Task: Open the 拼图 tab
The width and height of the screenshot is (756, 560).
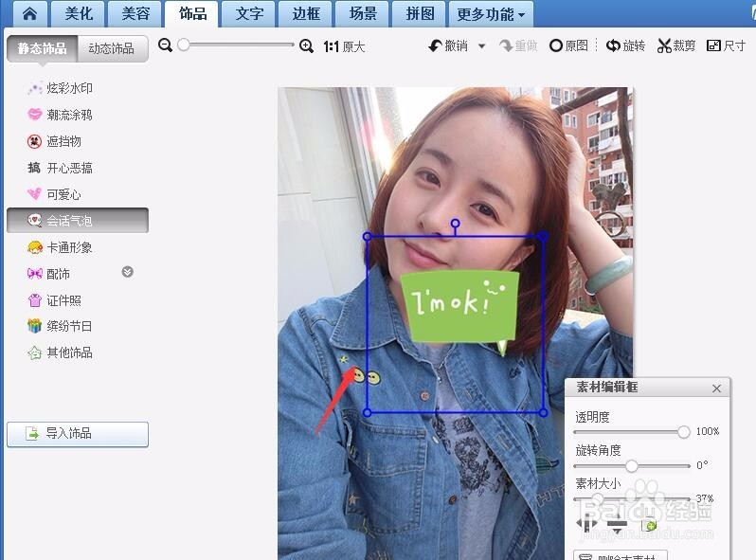Action: (x=420, y=13)
